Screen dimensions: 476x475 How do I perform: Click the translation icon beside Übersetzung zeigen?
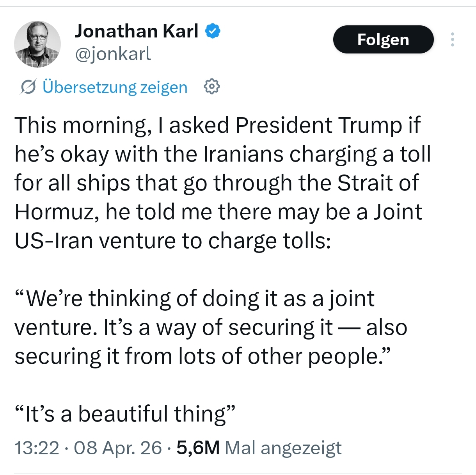28,87
